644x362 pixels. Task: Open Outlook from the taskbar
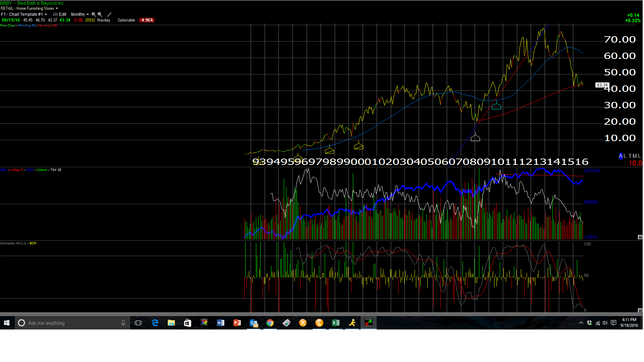[x=254, y=323]
